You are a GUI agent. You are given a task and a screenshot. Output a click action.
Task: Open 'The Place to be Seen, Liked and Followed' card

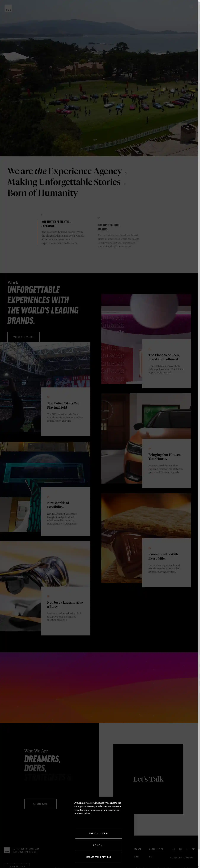point(167,364)
